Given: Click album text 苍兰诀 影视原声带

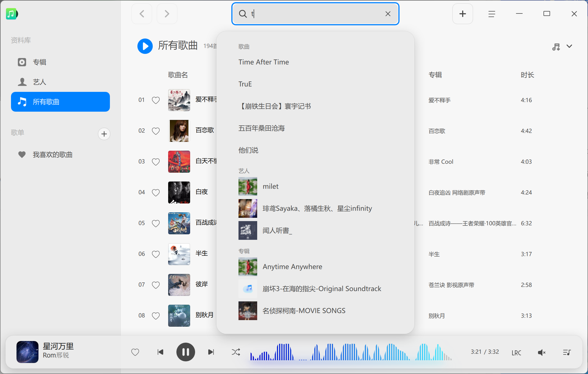Looking at the screenshot, I should coord(451,285).
